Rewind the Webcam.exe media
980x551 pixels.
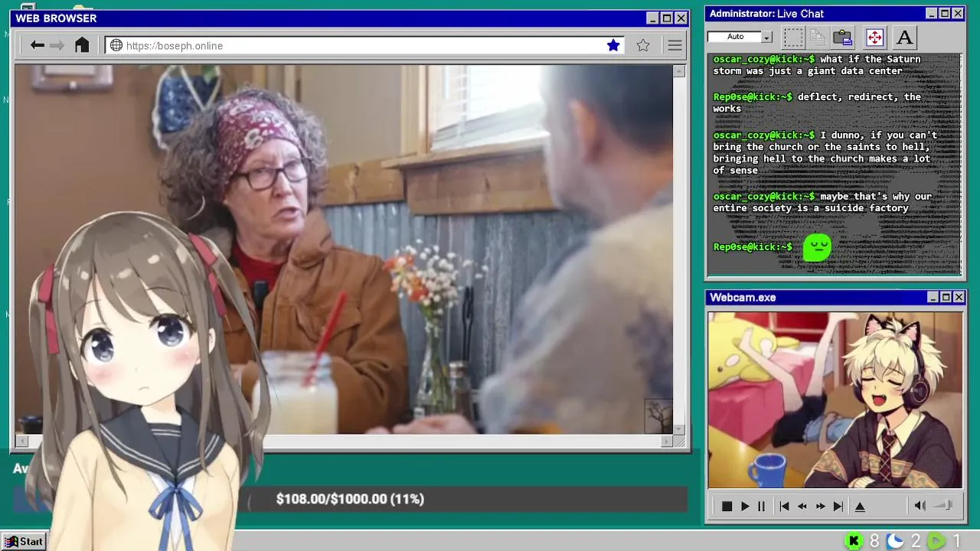(802, 506)
